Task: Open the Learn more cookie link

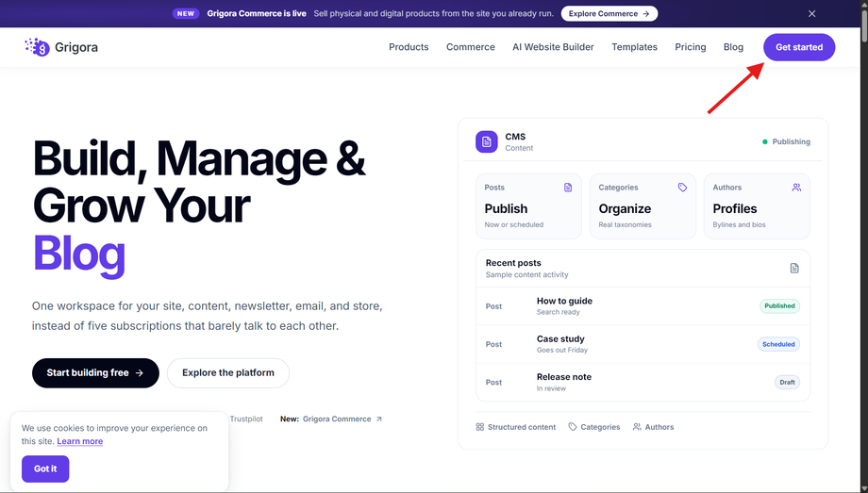Action: [79, 441]
